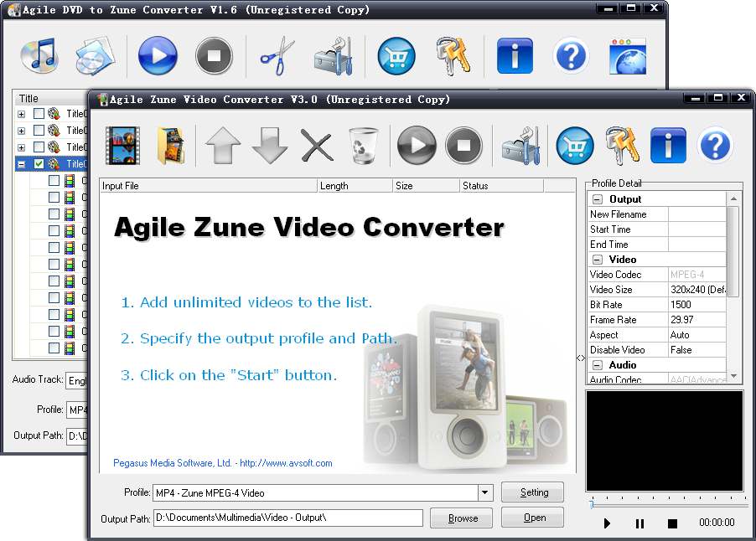Click the Length column header
Screen dimensions: 756x541
pyautogui.click(x=355, y=185)
